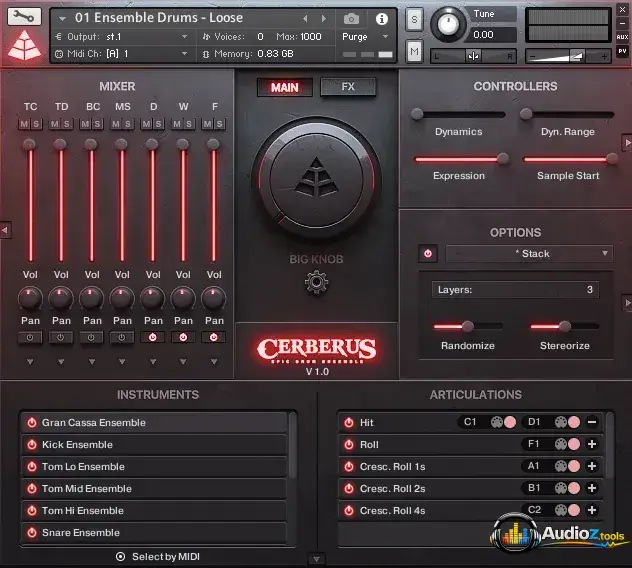
Task: Toggle power on W mixer channel
Action: click(x=183, y=337)
